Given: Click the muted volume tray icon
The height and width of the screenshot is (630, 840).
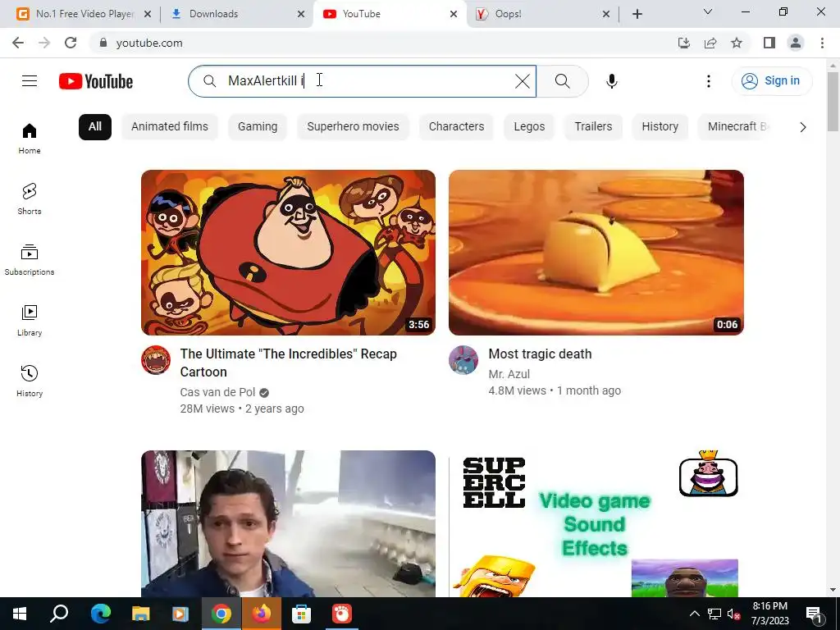Looking at the screenshot, I should point(733,614).
